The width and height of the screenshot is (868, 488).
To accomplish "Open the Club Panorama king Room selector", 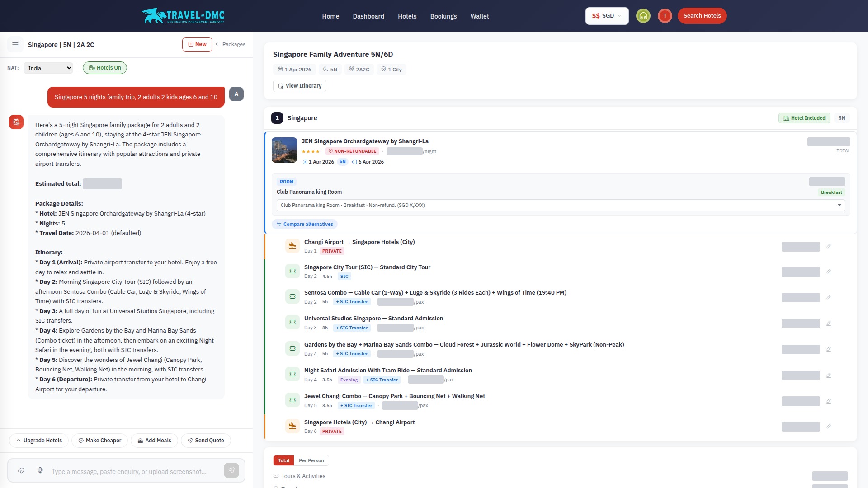I will (x=560, y=205).
